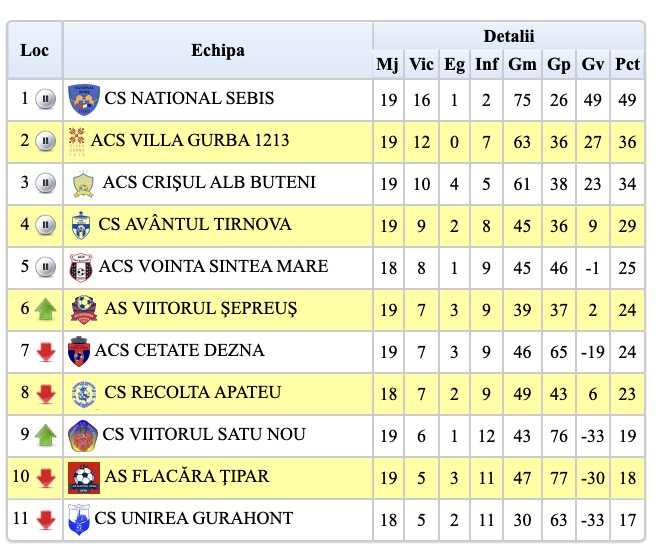This screenshot has width=656, height=555.
Task: Click ACS Vointa Sintea Mare logo
Action: pos(80,267)
